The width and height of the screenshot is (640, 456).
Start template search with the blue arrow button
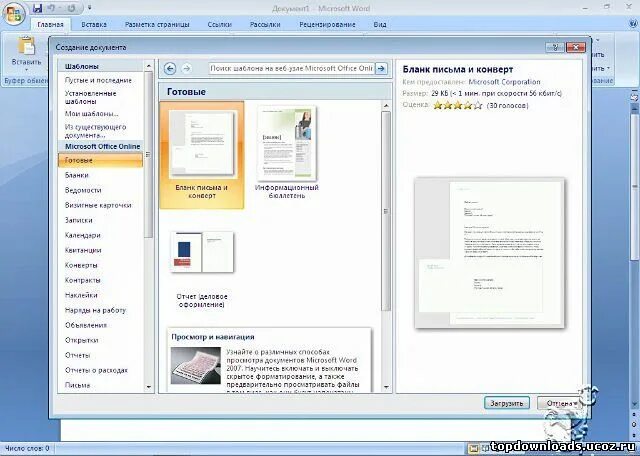tap(381, 68)
